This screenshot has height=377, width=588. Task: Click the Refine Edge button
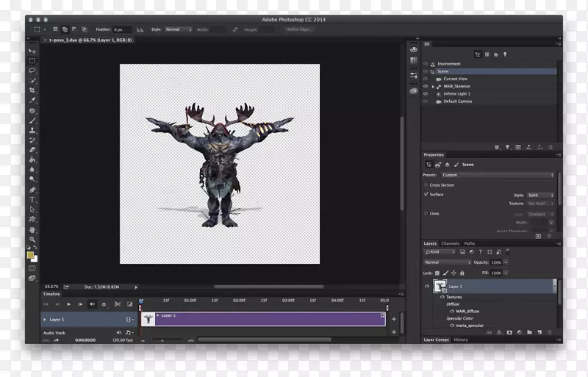coord(300,29)
